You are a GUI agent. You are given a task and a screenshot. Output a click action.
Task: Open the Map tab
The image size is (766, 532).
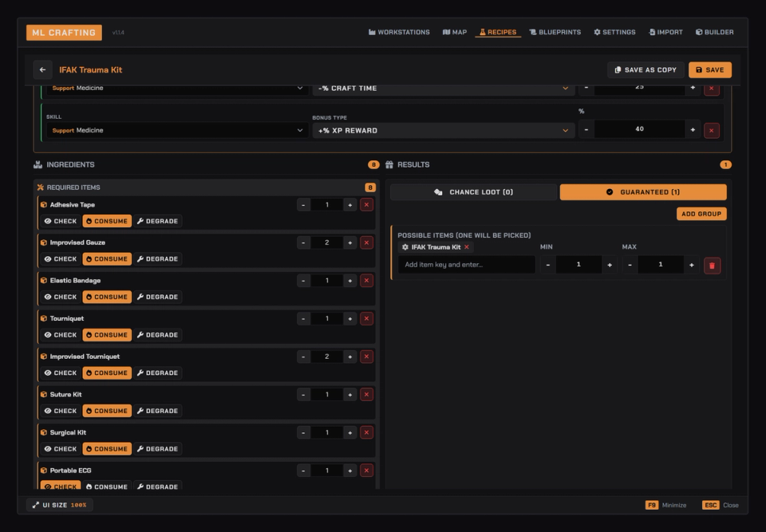(x=455, y=32)
